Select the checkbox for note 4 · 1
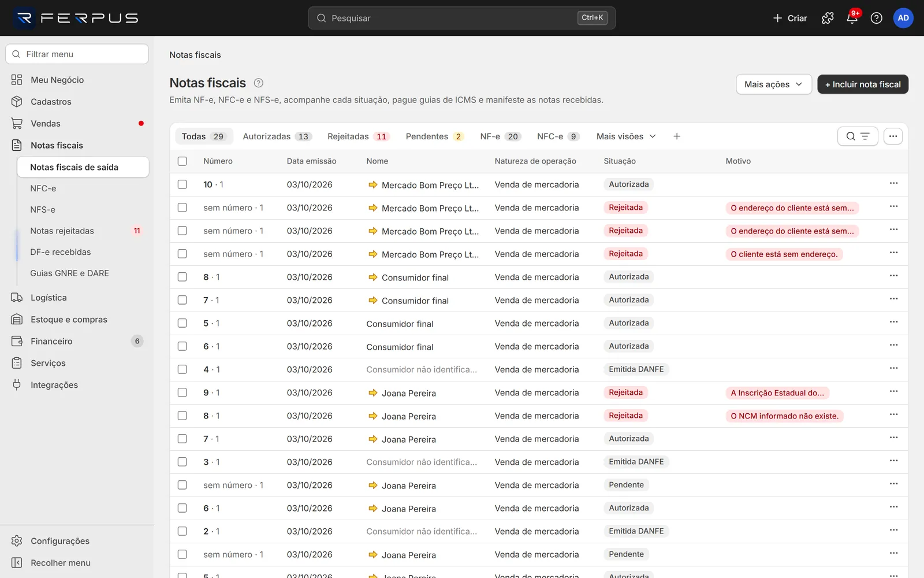The image size is (924, 578). click(182, 369)
